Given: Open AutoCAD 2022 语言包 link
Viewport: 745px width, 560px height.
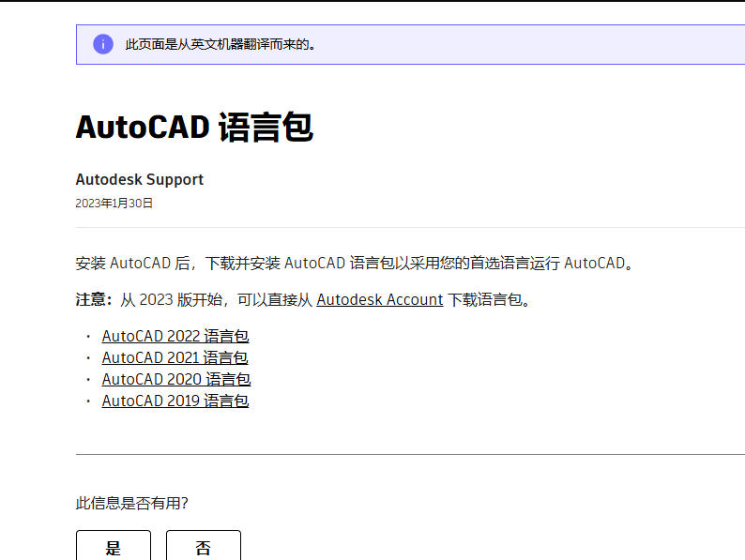Looking at the screenshot, I should 175,337.
